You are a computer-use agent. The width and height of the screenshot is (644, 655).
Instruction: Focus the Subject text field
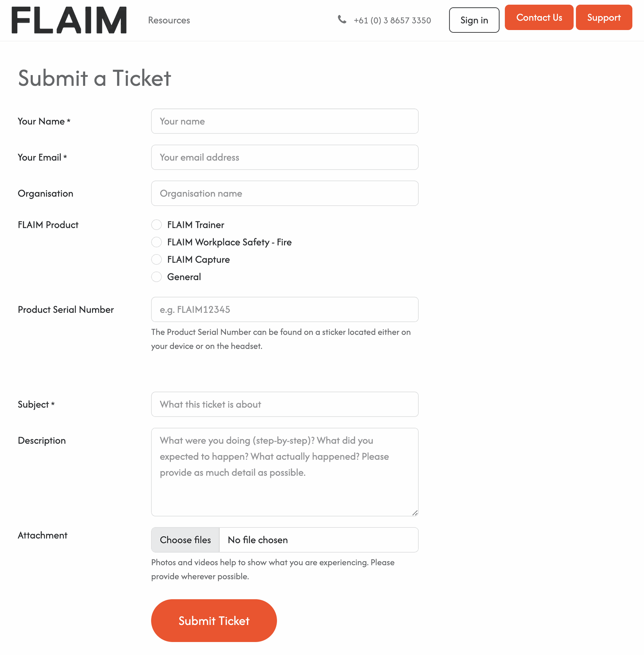285,404
